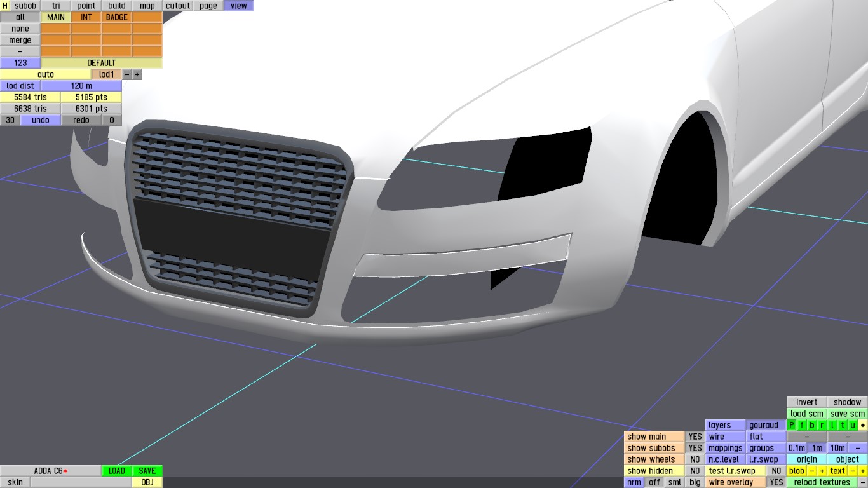The height and width of the screenshot is (488, 868).
Task: Click the green LOAD button
Action: (x=117, y=471)
